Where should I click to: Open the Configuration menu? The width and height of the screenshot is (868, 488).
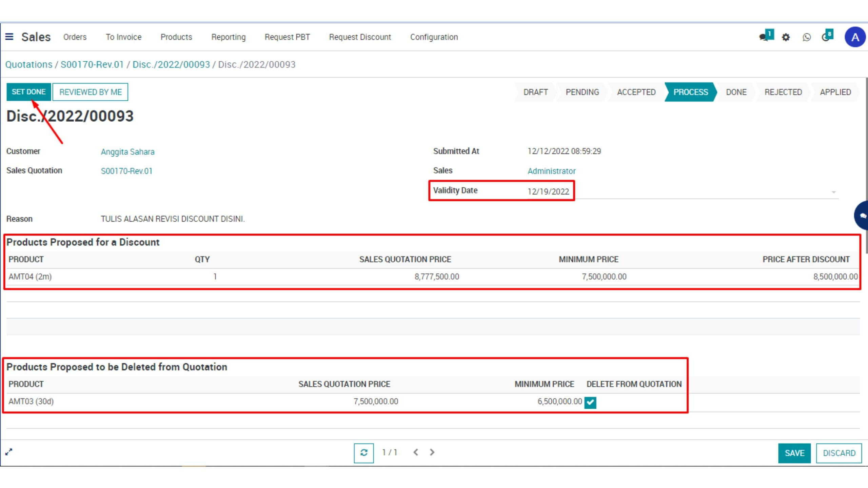(x=434, y=37)
